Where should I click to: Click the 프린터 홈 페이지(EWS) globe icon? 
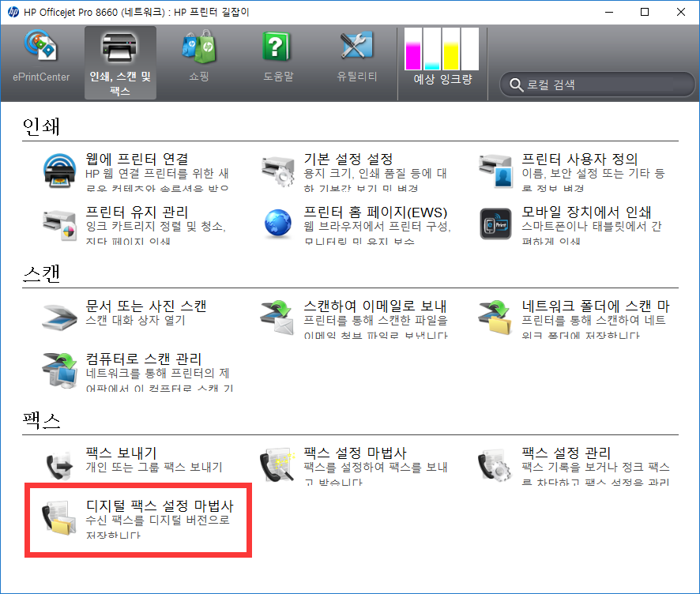pos(277,223)
